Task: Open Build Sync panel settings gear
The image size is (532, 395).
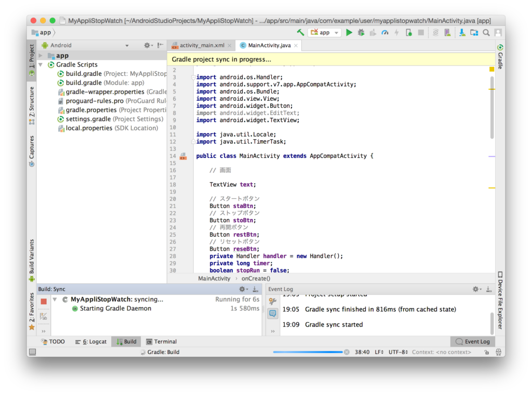Action: click(242, 289)
